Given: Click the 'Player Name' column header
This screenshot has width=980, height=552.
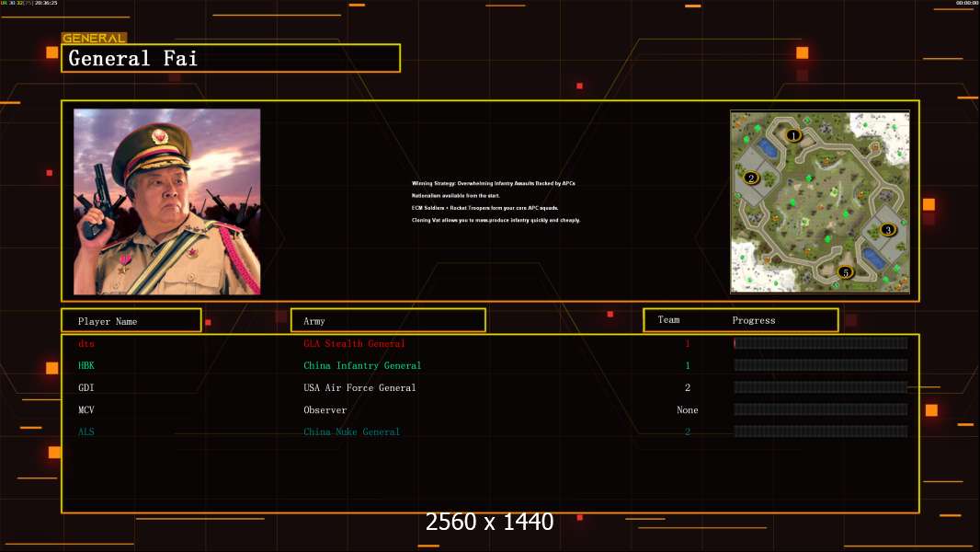Looking at the screenshot, I should click(131, 320).
